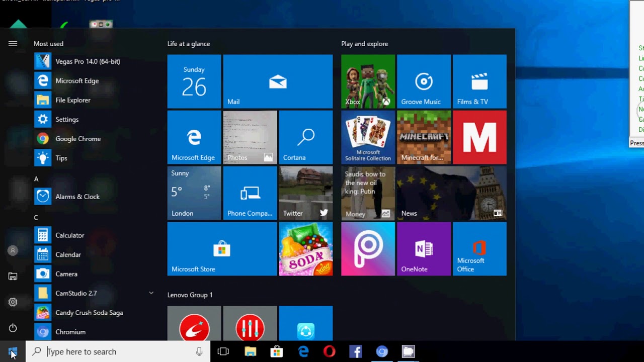This screenshot has height=362, width=644.
Task: Open Facebook from the taskbar
Action: 356,351
